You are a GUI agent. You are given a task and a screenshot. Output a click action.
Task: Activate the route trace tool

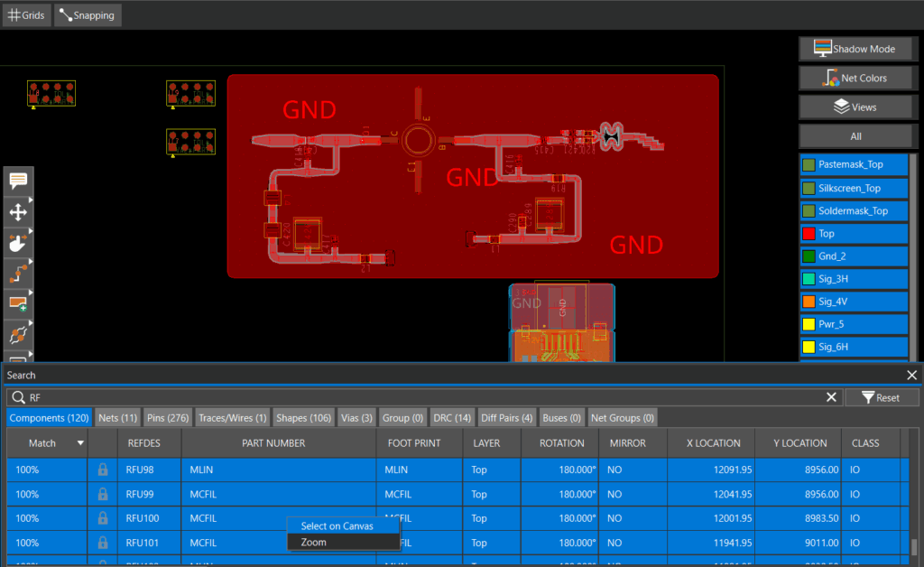[18, 274]
